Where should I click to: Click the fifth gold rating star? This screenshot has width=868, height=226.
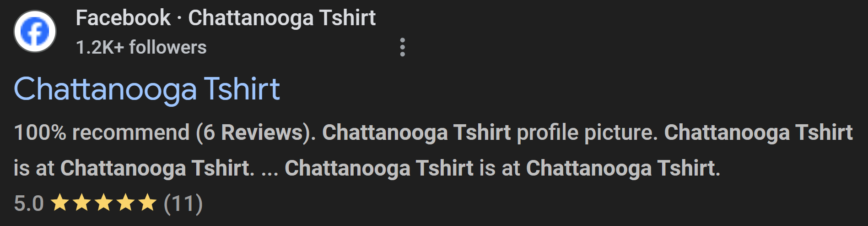pos(147,203)
